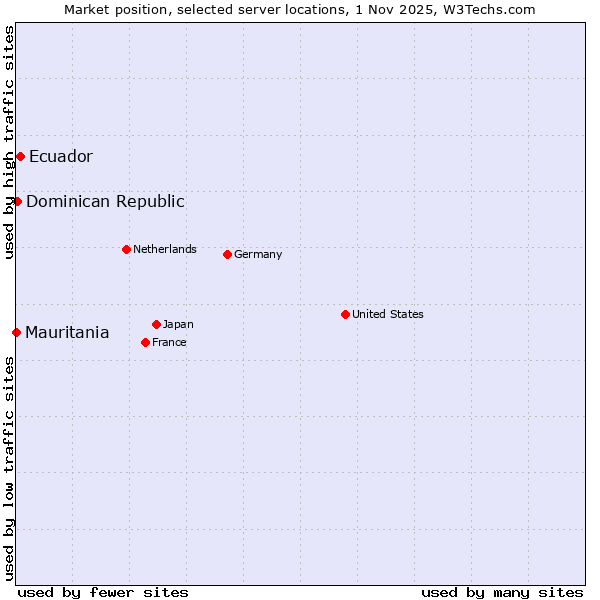Screen dimensions: 600x600
Task: Click the Mauritania text label
Action: pyautogui.click(x=67, y=332)
